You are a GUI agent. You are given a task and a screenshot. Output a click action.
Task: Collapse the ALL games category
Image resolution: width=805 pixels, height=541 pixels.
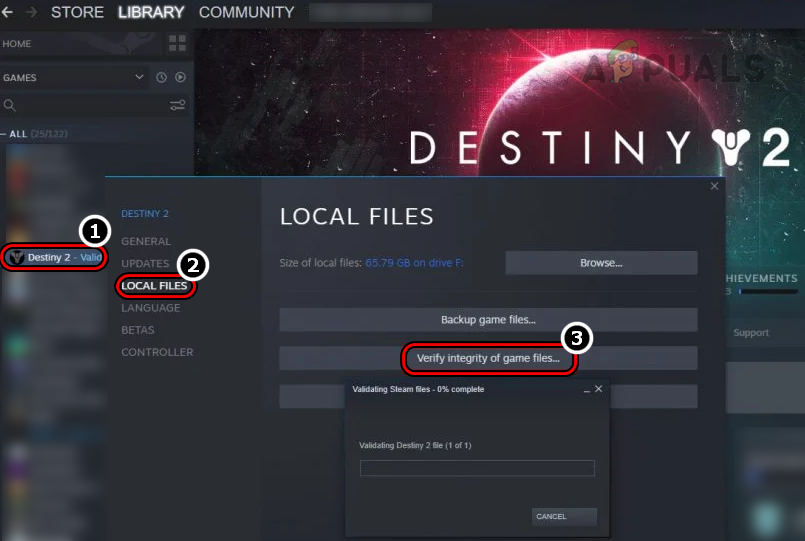(4, 134)
